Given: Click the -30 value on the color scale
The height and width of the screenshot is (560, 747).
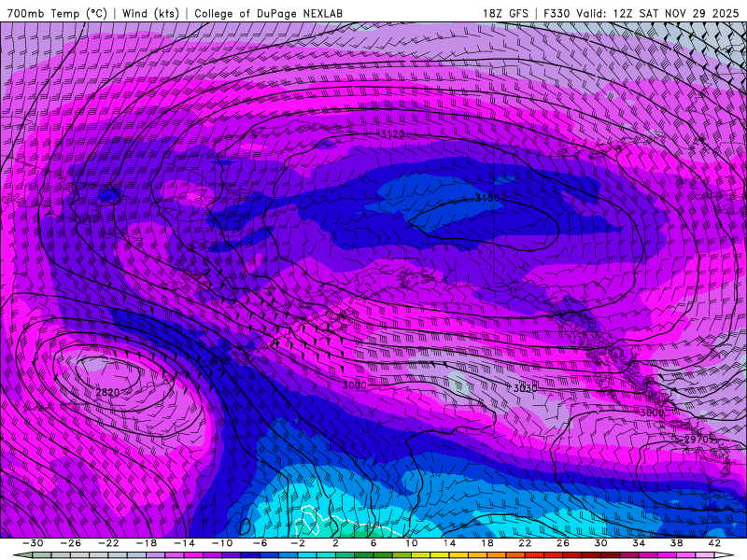Looking at the screenshot, I should tap(33, 543).
